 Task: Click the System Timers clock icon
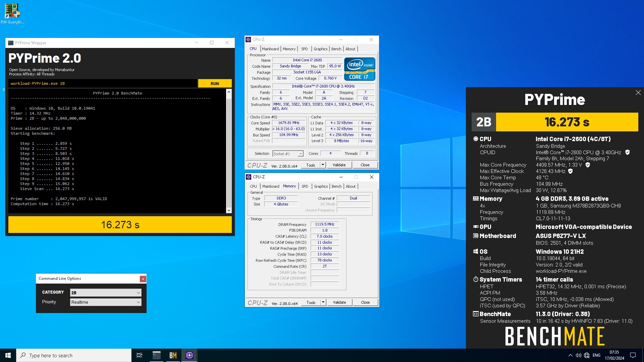476,279
